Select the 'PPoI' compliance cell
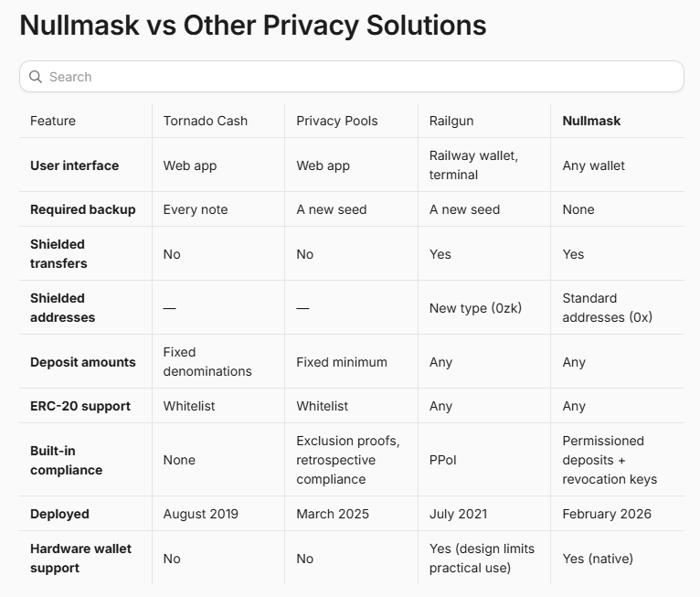This screenshot has width=700, height=597. pos(443,461)
